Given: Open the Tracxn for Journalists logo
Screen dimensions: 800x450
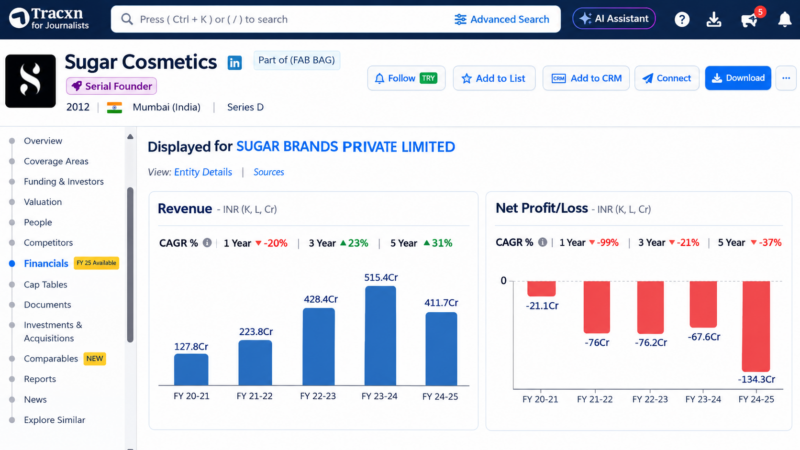Looking at the screenshot, I should [49, 18].
